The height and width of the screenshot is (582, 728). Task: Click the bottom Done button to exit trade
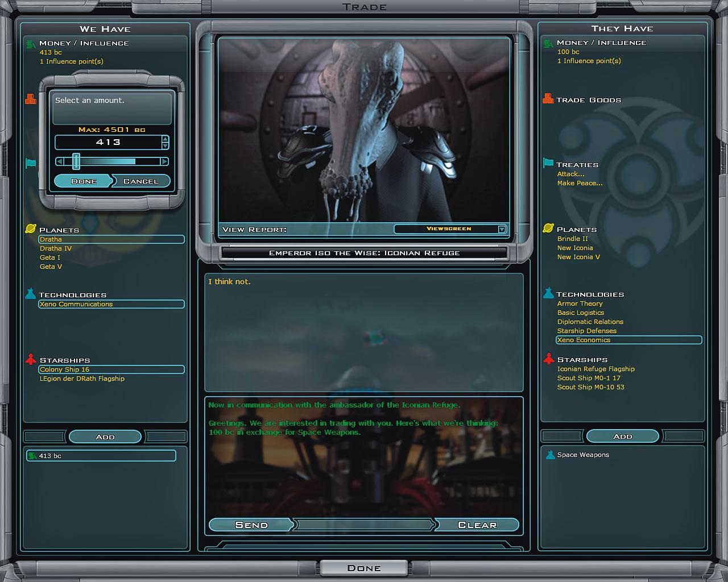[364, 568]
